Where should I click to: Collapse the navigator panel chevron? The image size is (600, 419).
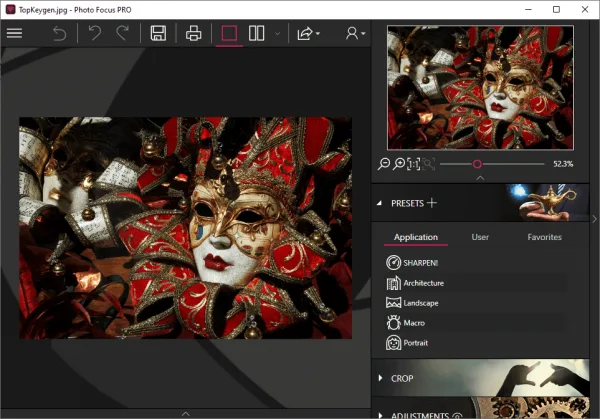tap(480, 178)
